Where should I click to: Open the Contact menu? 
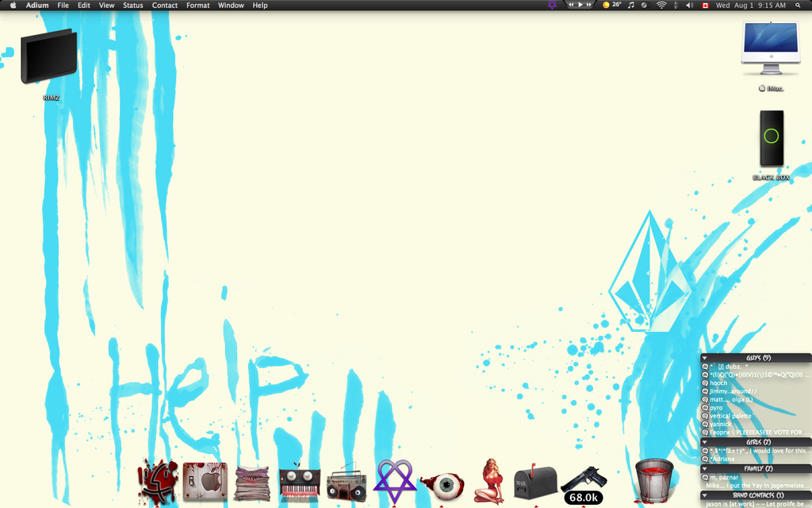pos(165,6)
